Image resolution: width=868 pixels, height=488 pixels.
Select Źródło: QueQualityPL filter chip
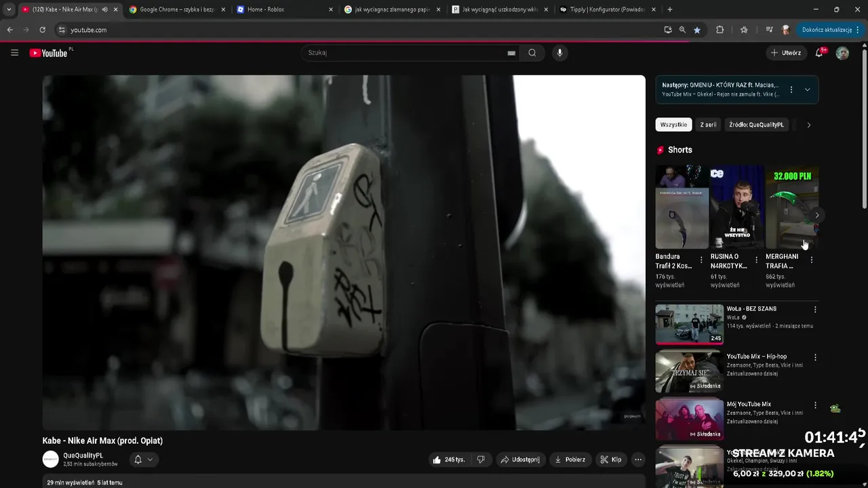point(756,125)
